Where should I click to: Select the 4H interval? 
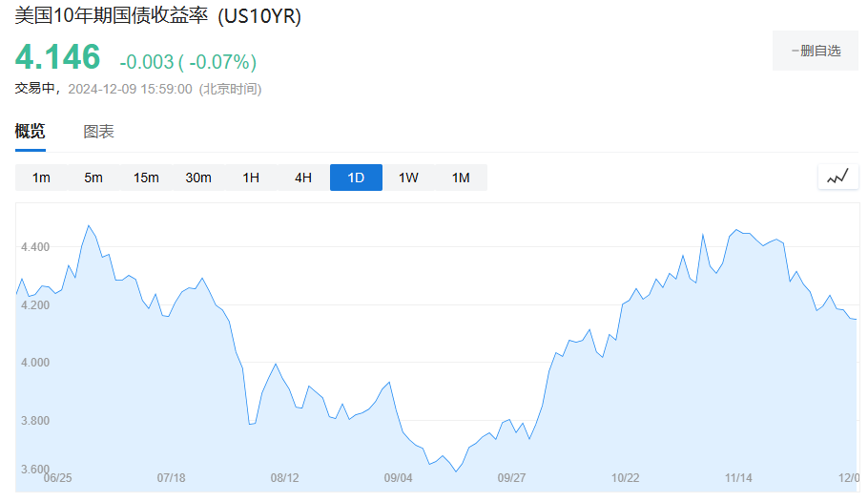(x=303, y=178)
